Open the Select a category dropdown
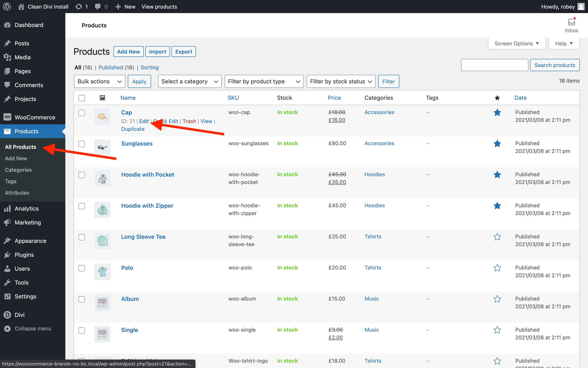This screenshot has width=588, height=368. (x=189, y=81)
